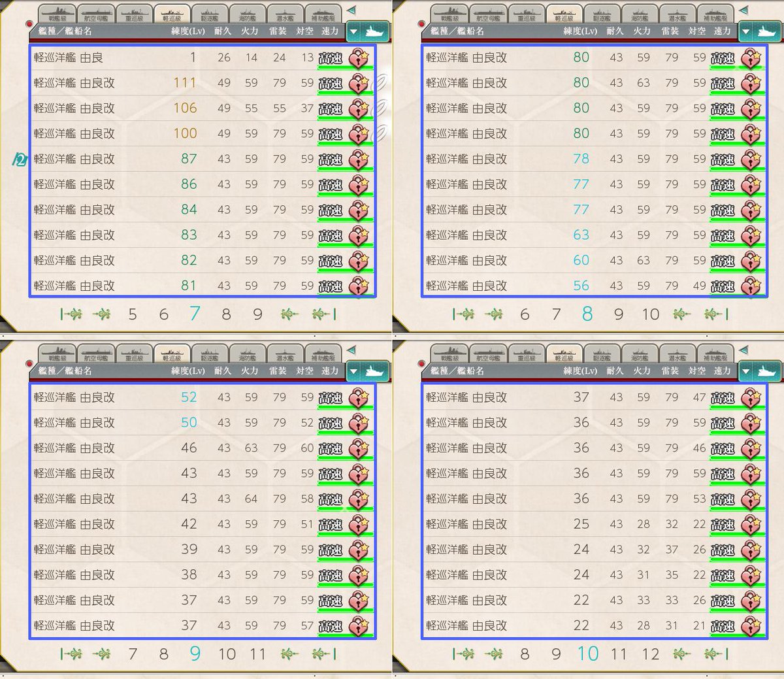Image resolution: width=784 pixels, height=679 pixels.
Task: Click 練度(Lv) column header in page 9 panel
Action: [188, 371]
